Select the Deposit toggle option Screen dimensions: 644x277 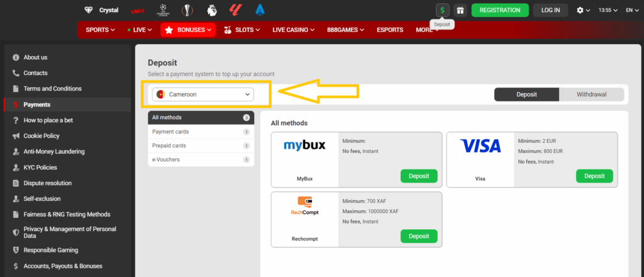(526, 94)
